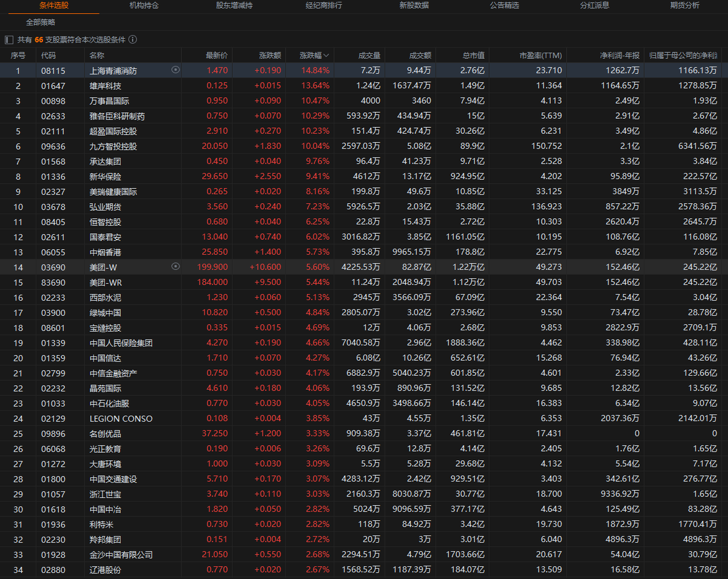Select 中国中冶 stock row

[x=364, y=509]
